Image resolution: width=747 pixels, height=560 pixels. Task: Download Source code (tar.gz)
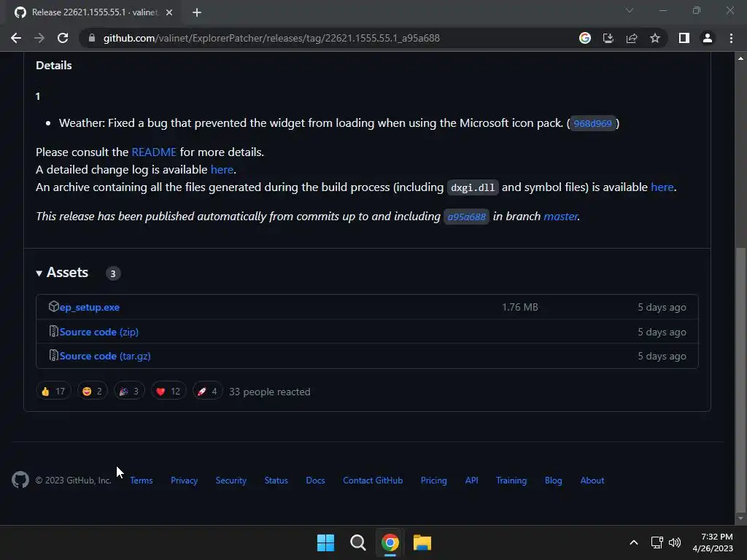pos(105,356)
